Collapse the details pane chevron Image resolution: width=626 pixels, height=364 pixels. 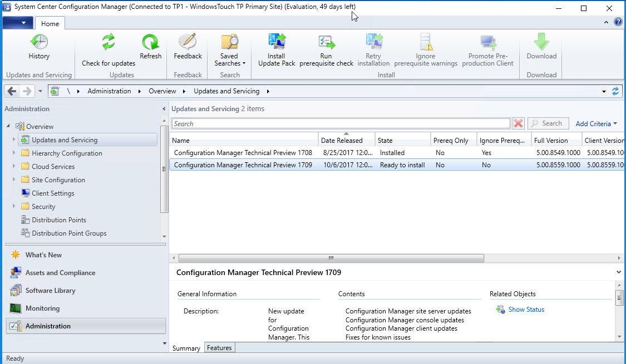(618, 272)
